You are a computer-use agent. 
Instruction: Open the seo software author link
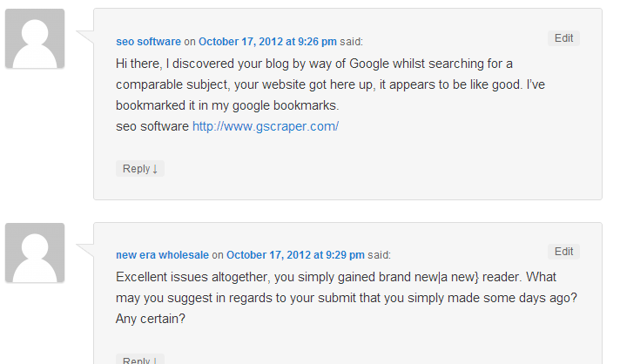(x=148, y=41)
